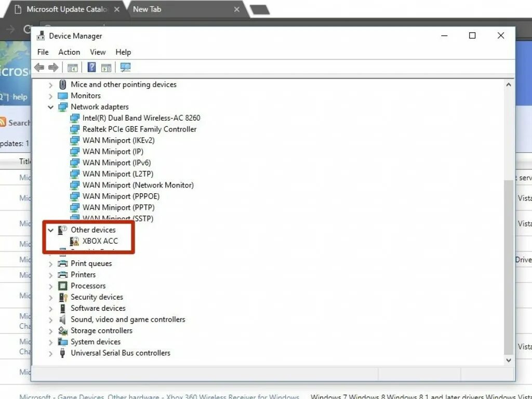Click the Forward arrow toolbar icon
The image size is (532, 399).
pyautogui.click(x=54, y=68)
